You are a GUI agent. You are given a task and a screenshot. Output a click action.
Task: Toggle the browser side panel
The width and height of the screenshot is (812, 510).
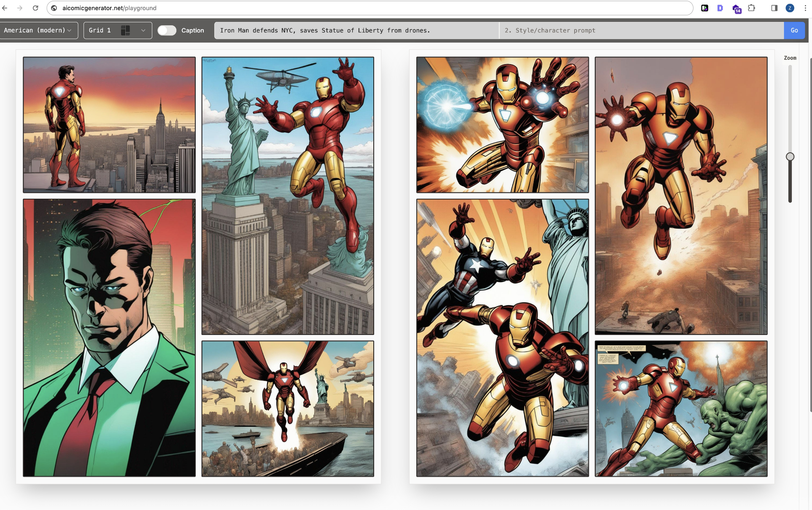pyautogui.click(x=774, y=8)
